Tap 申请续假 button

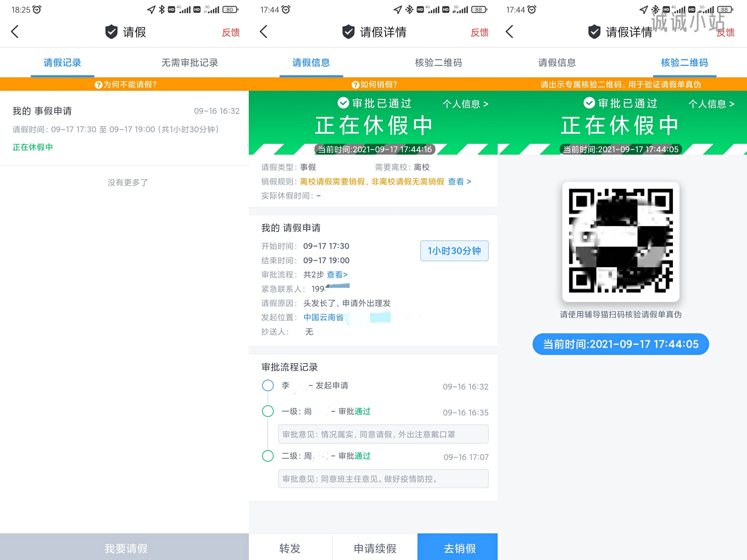(x=375, y=547)
